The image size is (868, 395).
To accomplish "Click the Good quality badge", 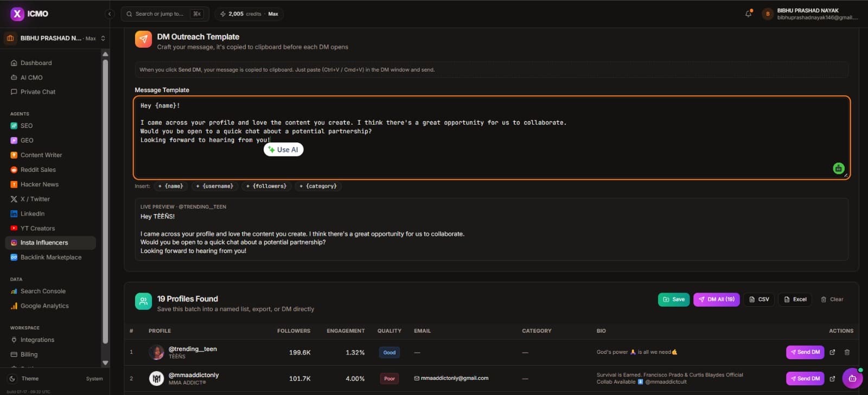I will click(x=390, y=353).
